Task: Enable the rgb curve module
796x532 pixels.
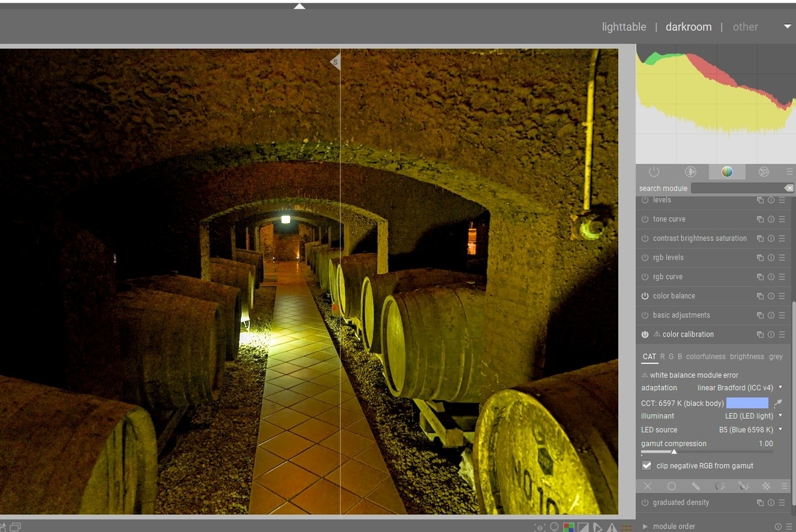Action: (x=645, y=277)
